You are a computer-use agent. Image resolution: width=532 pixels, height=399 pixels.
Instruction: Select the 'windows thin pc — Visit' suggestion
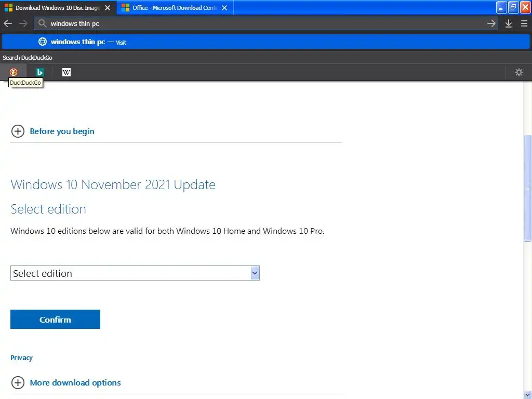pos(266,42)
